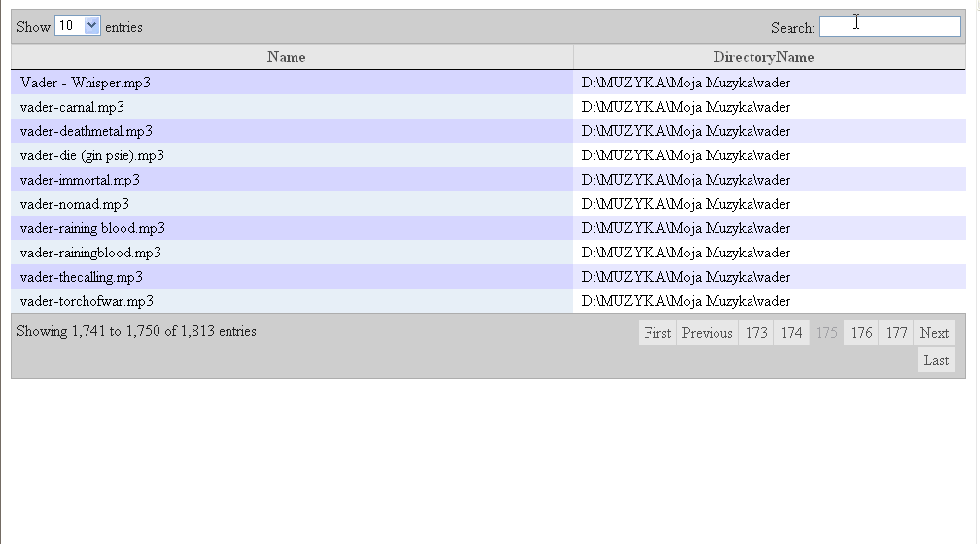Go to the Previous page

click(x=707, y=333)
